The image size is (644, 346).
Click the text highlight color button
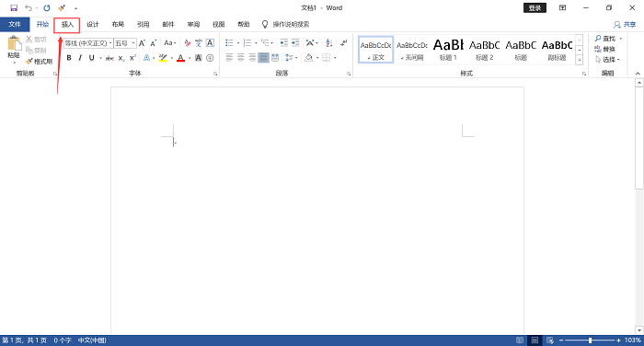[x=163, y=58]
